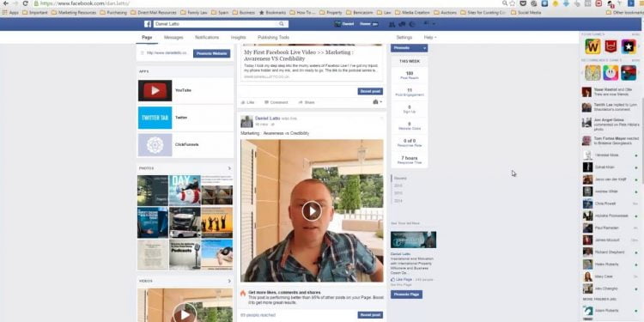The image size is (644, 322).
Task: Click See Your Ad Here link
Action: (405, 223)
